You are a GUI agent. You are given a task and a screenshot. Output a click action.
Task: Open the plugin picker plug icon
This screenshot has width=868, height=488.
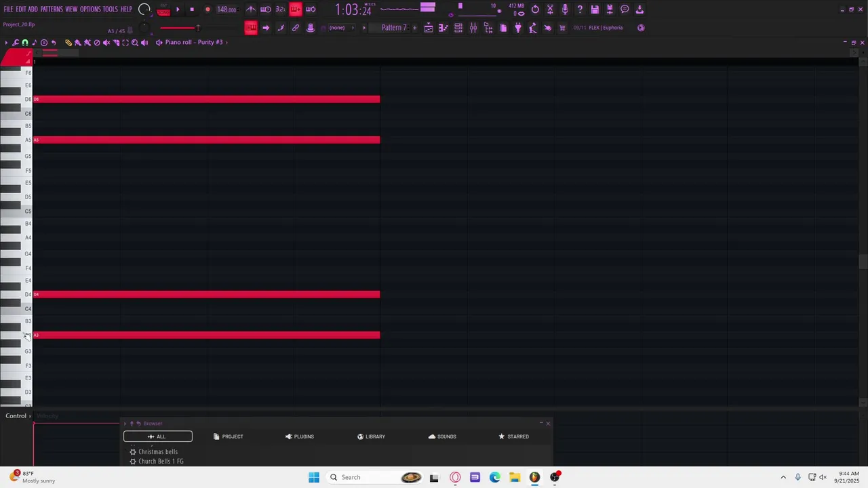pos(518,28)
